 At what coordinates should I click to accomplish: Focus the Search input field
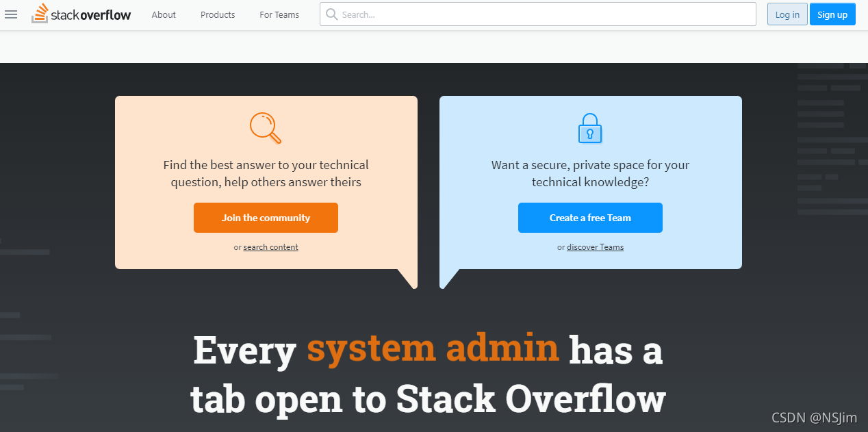[538, 14]
